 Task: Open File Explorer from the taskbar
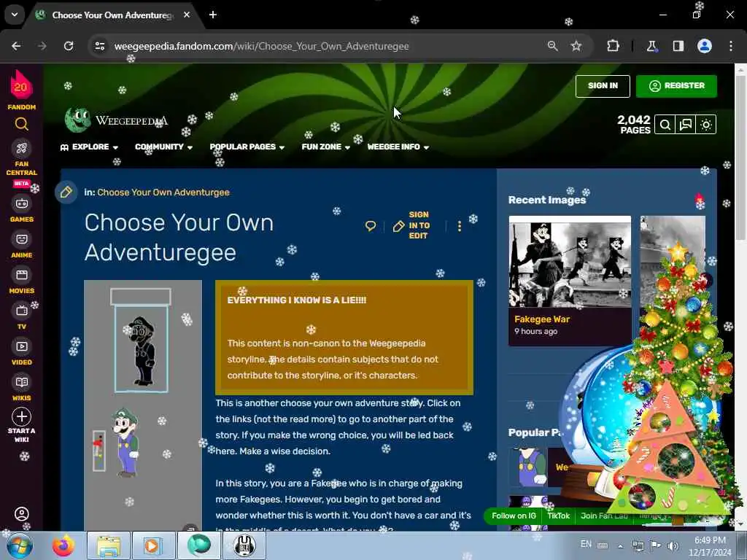tap(109, 545)
